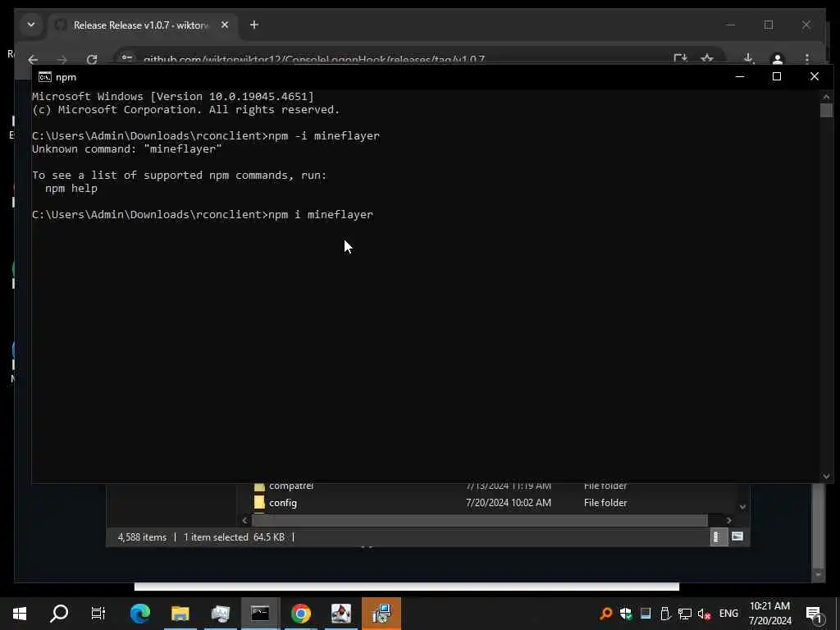840x630 pixels.
Task: Open the notification action center icon
Action: [x=815, y=614]
